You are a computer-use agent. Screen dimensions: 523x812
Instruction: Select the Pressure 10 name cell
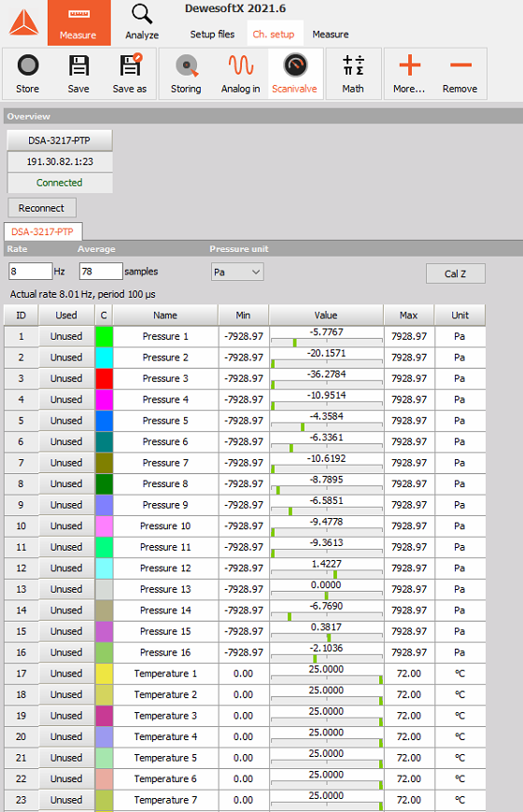coord(165,525)
